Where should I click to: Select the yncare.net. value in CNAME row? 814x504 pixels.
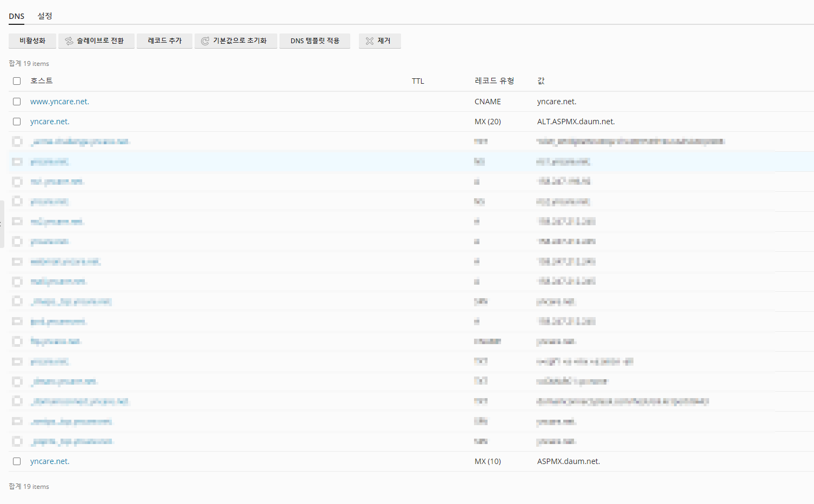[557, 102]
